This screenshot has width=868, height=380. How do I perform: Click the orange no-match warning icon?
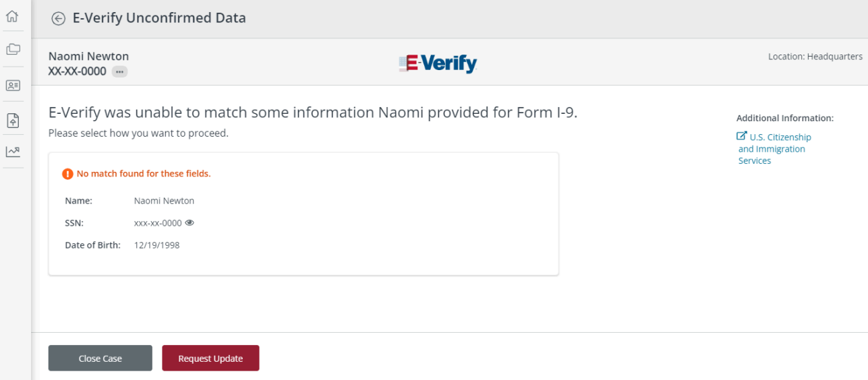(x=67, y=174)
